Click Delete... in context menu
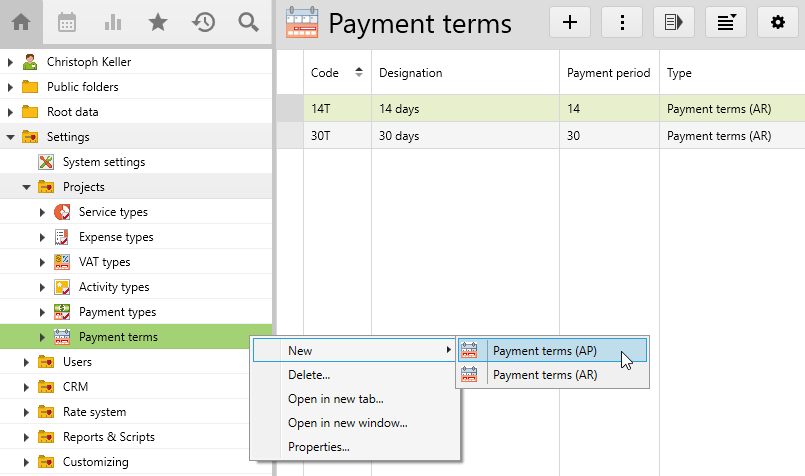 [x=309, y=375]
